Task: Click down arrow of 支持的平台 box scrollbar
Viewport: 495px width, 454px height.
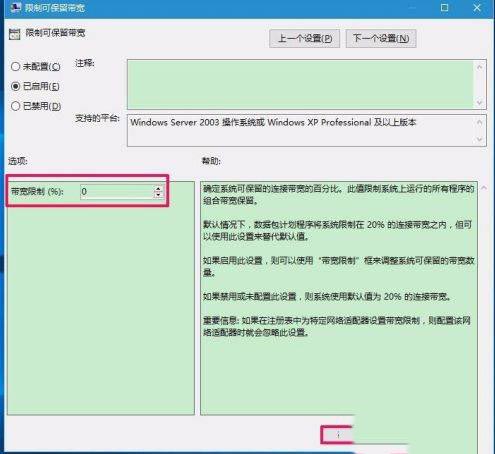Action: pyautogui.click(x=480, y=139)
